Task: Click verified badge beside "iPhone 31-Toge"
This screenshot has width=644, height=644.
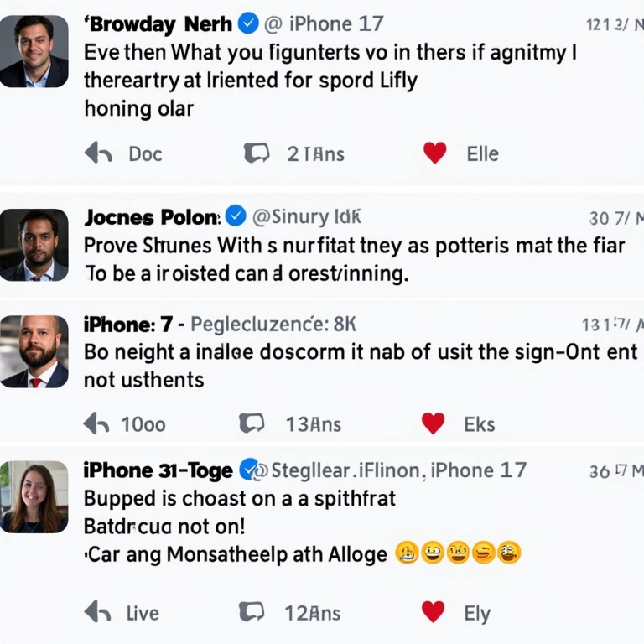Action: click(x=249, y=470)
